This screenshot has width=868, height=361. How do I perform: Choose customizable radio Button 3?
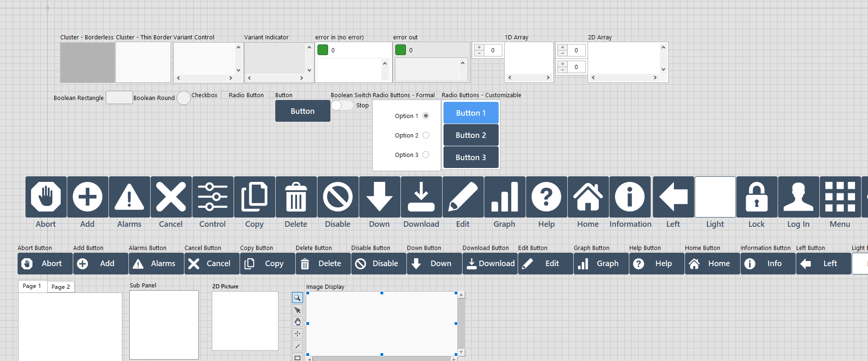471,157
